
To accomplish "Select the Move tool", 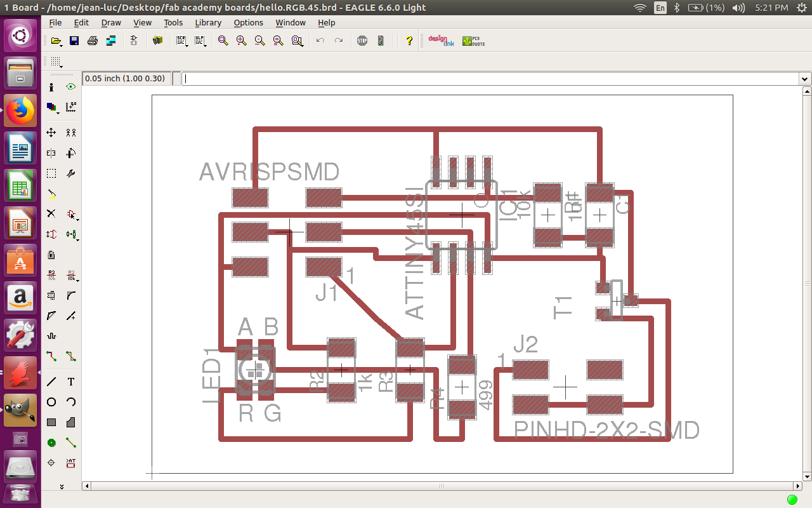I will pos(51,133).
